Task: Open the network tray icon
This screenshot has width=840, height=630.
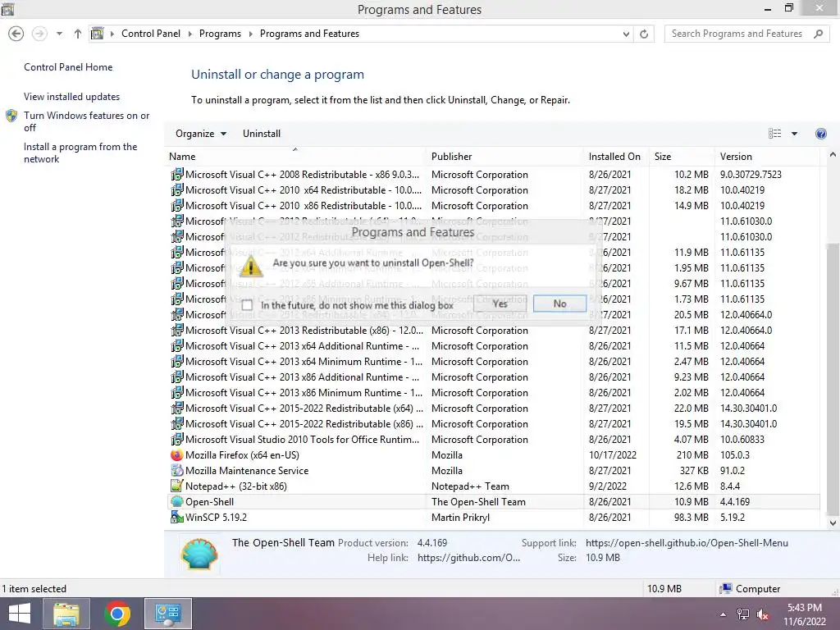Action: click(x=743, y=614)
